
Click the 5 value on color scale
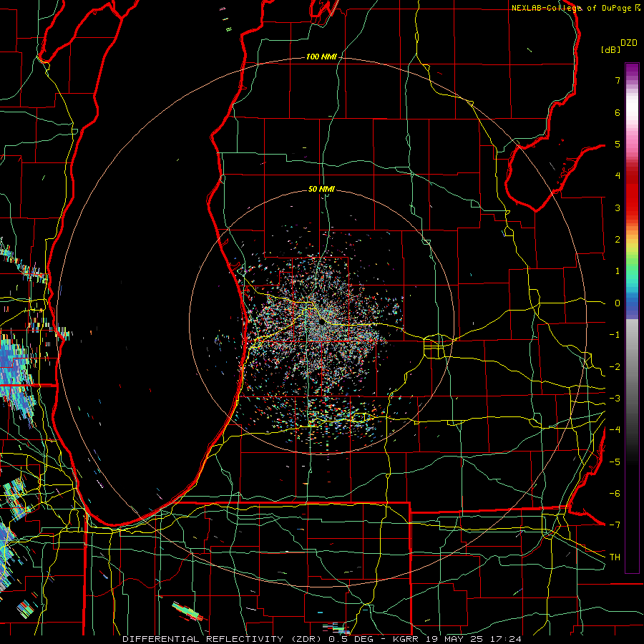618,144
